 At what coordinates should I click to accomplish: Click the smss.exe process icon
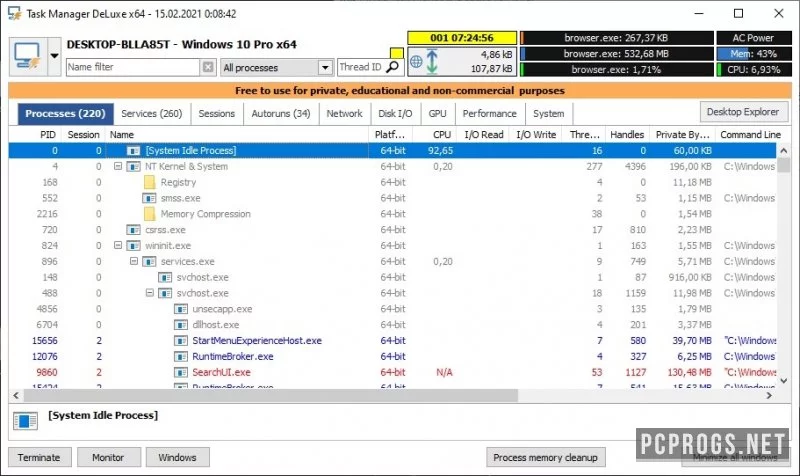(x=149, y=198)
